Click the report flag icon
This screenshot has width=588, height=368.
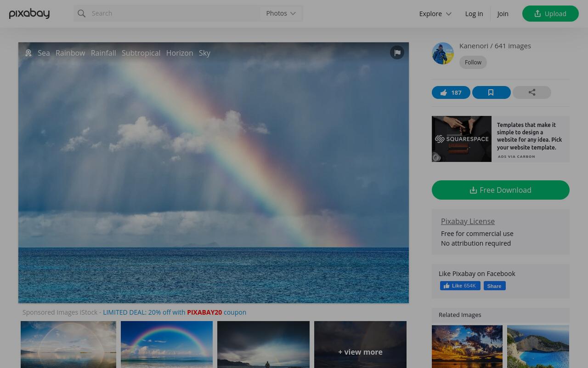pos(397,52)
